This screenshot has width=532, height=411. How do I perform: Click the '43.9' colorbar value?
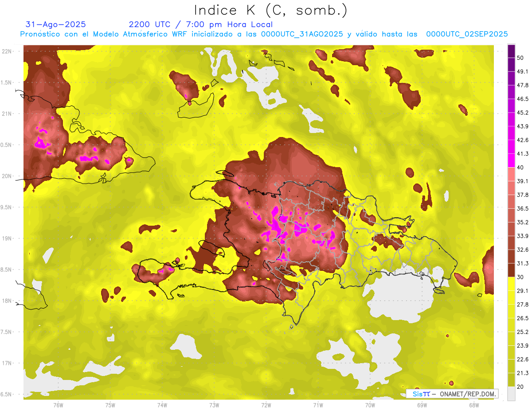pyautogui.click(x=522, y=126)
